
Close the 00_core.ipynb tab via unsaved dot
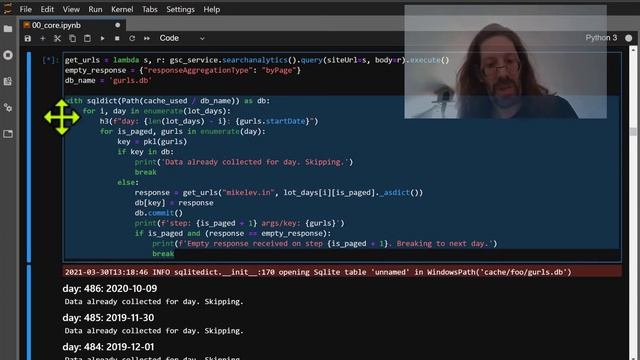point(118,25)
